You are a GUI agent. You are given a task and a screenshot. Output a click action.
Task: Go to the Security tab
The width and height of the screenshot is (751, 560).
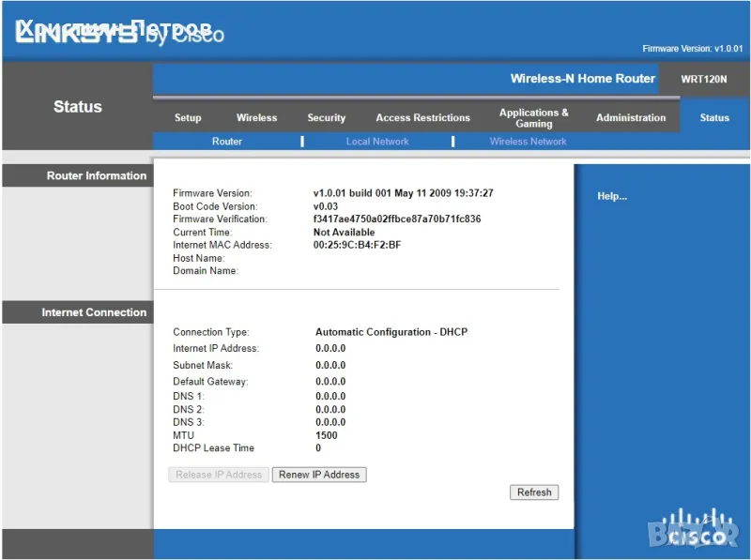(x=326, y=118)
